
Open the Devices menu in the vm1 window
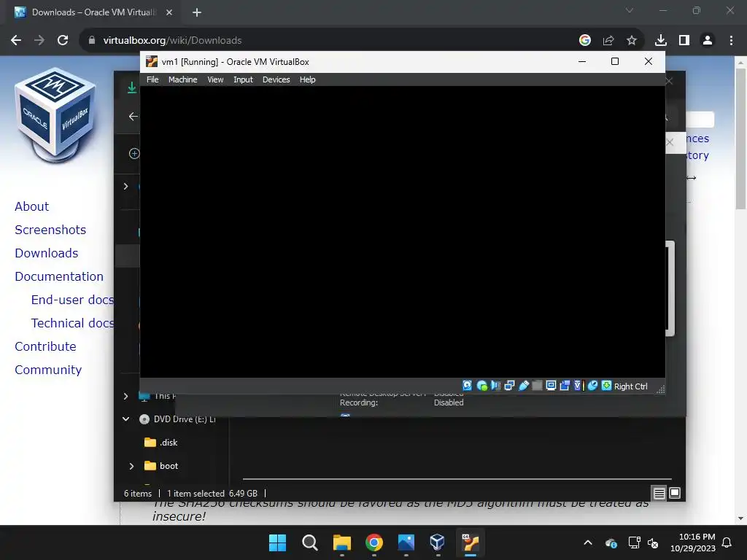click(276, 79)
